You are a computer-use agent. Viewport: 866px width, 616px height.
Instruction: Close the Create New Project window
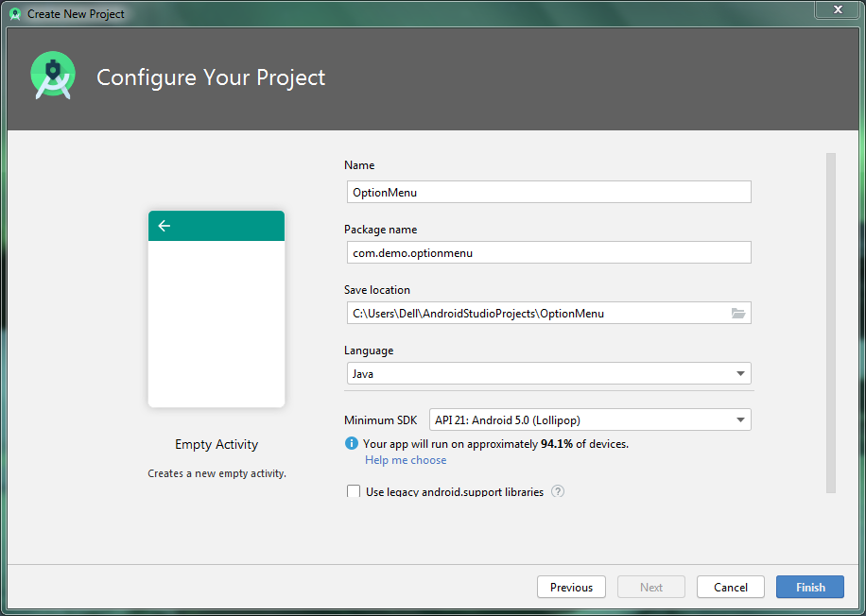point(837,9)
